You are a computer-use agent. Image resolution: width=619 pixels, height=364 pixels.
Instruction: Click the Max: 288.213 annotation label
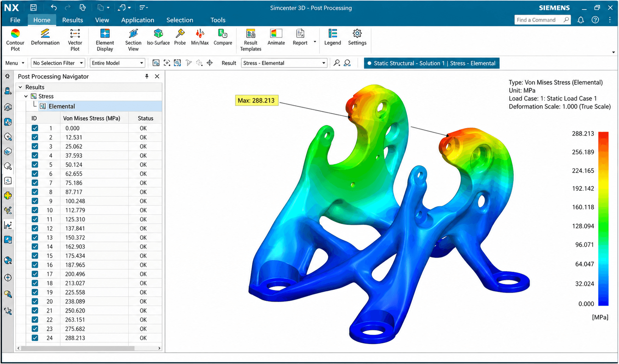click(257, 101)
